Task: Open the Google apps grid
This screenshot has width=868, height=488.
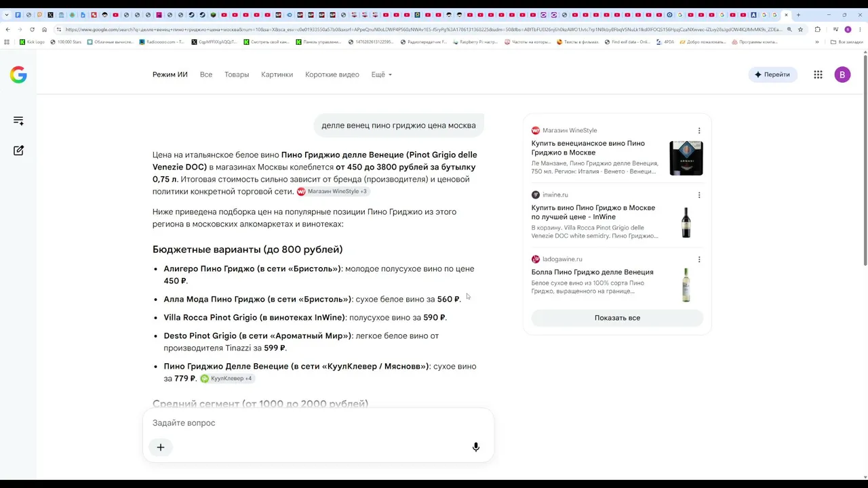Action: pos(818,75)
